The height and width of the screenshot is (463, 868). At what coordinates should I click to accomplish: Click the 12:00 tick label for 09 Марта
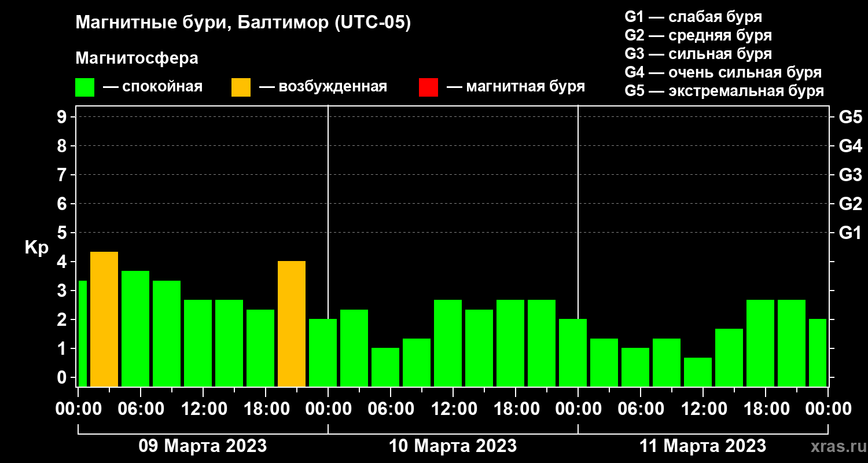pyautogui.click(x=203, y=409)
